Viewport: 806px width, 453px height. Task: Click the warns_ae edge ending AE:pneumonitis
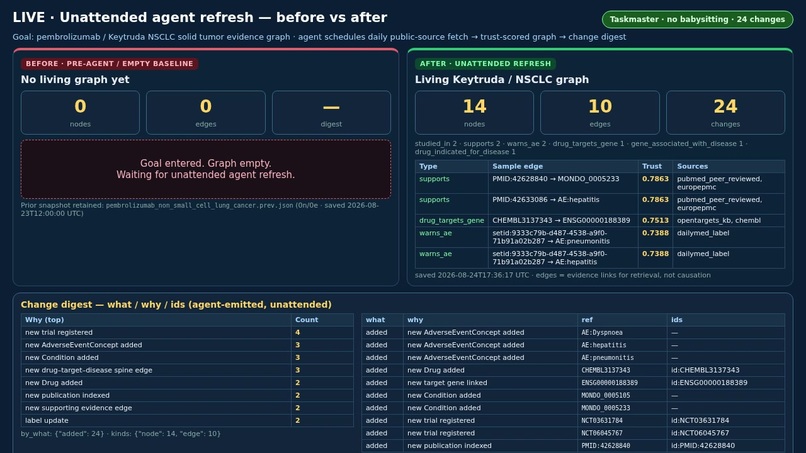coord(551,237)
